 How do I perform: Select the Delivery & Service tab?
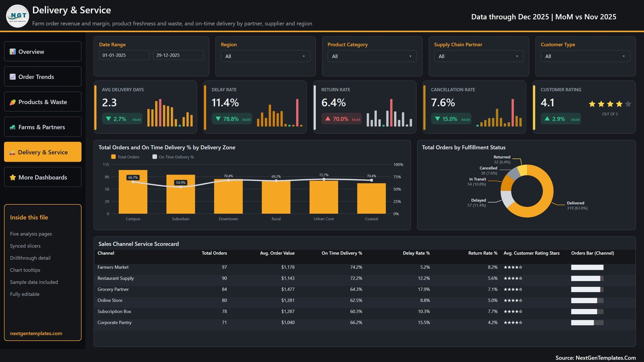[x=43, y=152]
